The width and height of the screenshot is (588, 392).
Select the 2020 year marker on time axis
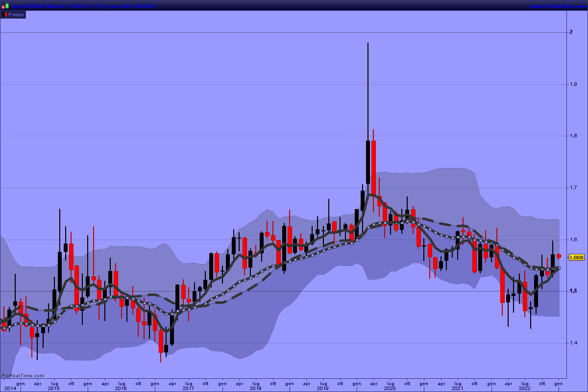pos(390,389)
